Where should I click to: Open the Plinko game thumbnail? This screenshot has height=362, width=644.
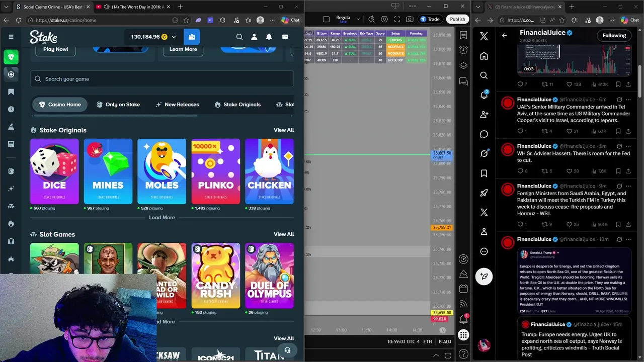216,171
